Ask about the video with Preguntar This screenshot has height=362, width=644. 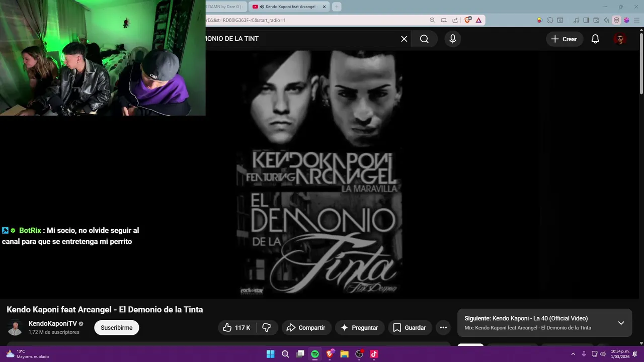[x=360, y=328]
